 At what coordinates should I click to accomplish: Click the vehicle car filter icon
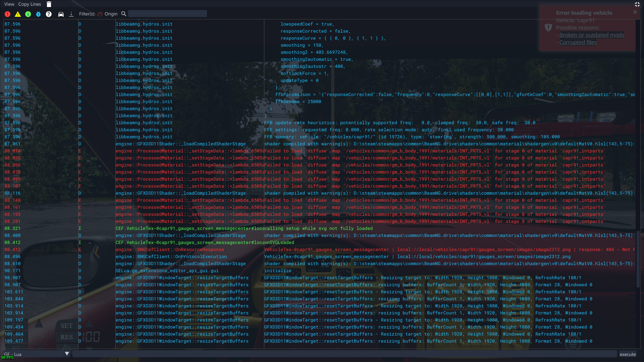pyautogui.click(x=61, y=14)
